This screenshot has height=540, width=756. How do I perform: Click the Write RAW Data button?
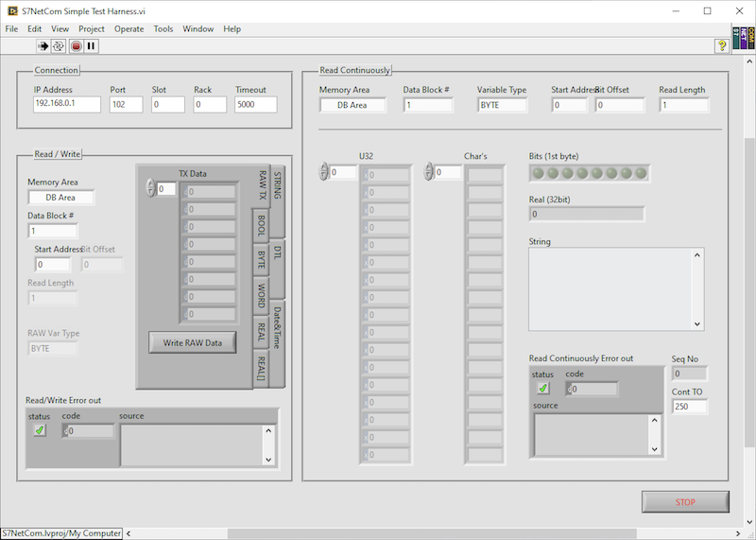point(193,342)
